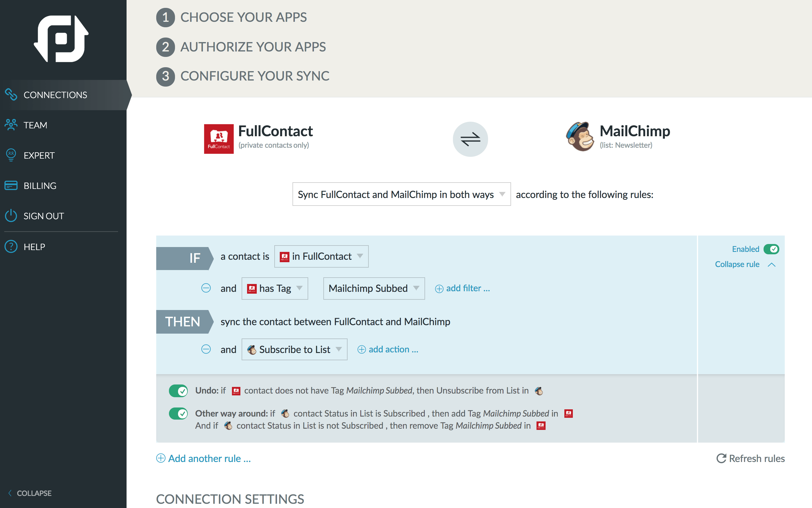
Task: Click step 1 number circle
Action: [166, 18]
